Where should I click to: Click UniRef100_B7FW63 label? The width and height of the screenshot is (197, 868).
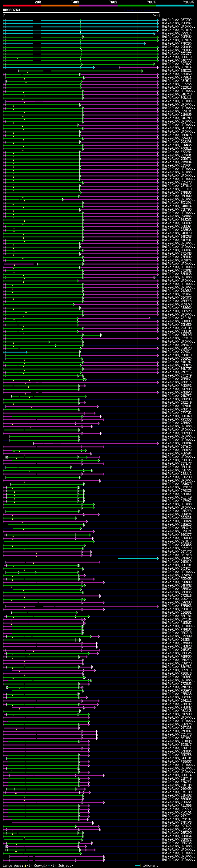(x=177, y=606)
